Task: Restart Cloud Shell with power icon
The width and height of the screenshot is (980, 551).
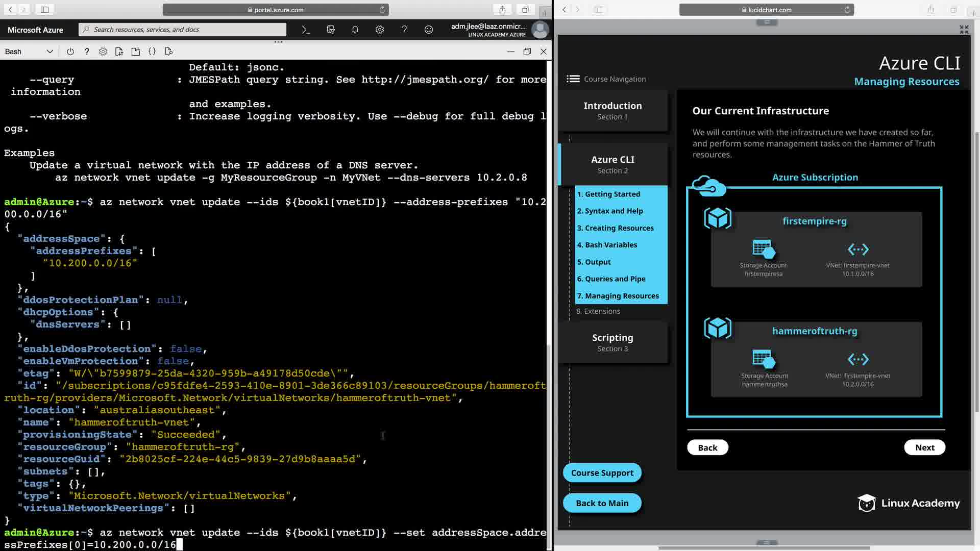Action: coord(70,52)
